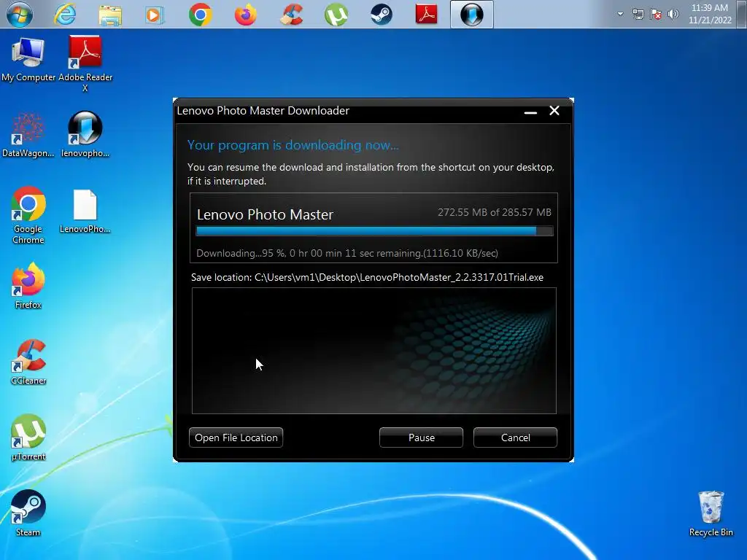Select the Recycle Bin desktop icon
Image resolution: width=747 pixels, height=560 pixels.
pyautogui.click(x=711, y=514)
